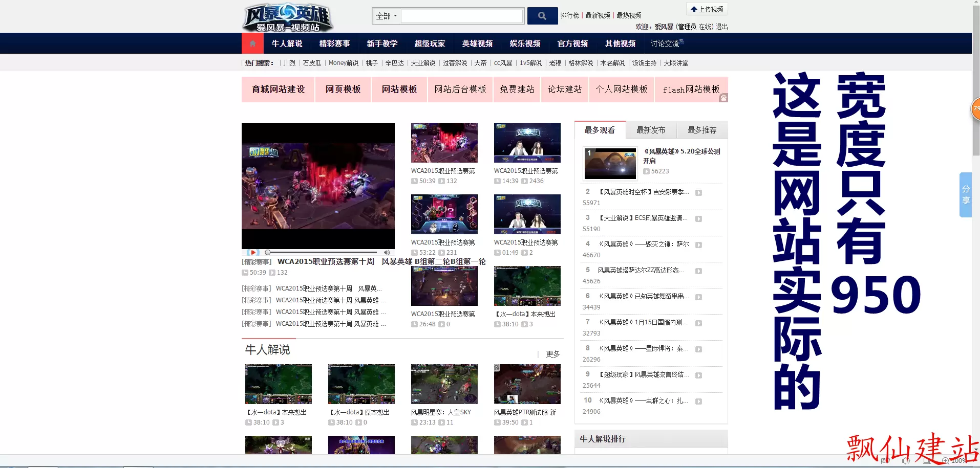Click play icon beside 毁灭之锤:萨尔 row

tap(698, 245)
